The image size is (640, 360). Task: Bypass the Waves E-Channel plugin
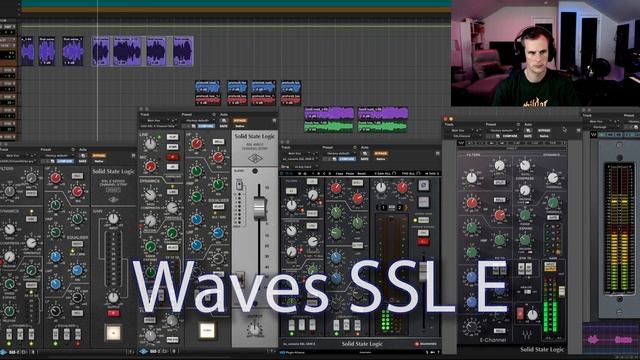[544, 130]
